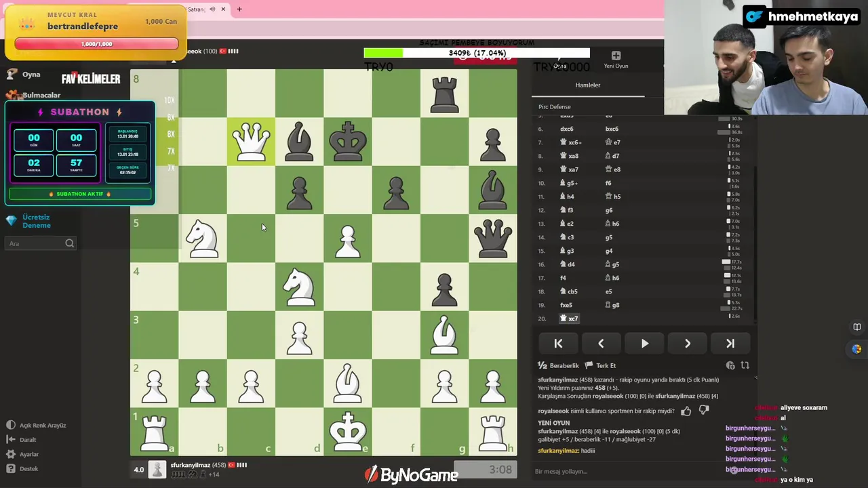Go to move 19 fxe5
This screenshot has width=868, height=488.
click(566, 305)
